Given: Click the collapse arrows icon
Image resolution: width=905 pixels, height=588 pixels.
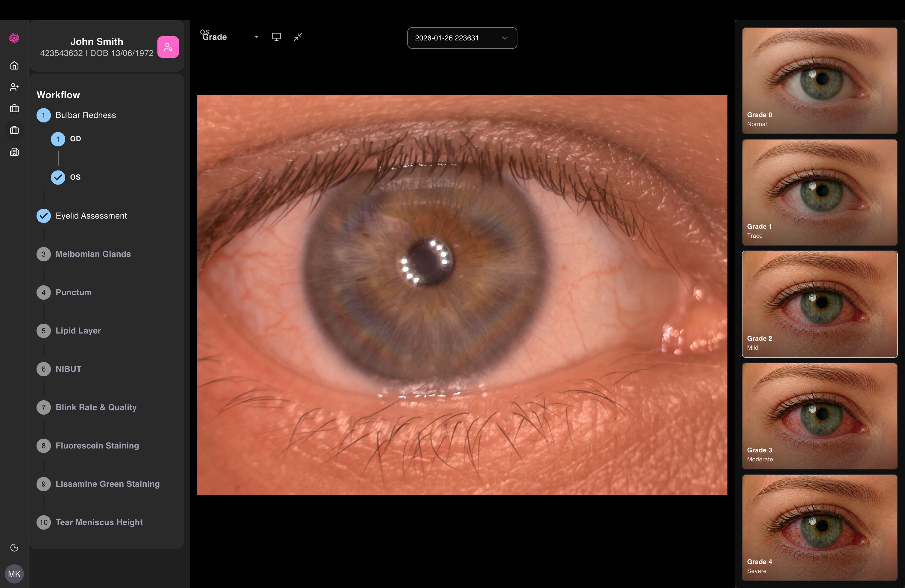Looking at the screenshot, I should [298, 37].
